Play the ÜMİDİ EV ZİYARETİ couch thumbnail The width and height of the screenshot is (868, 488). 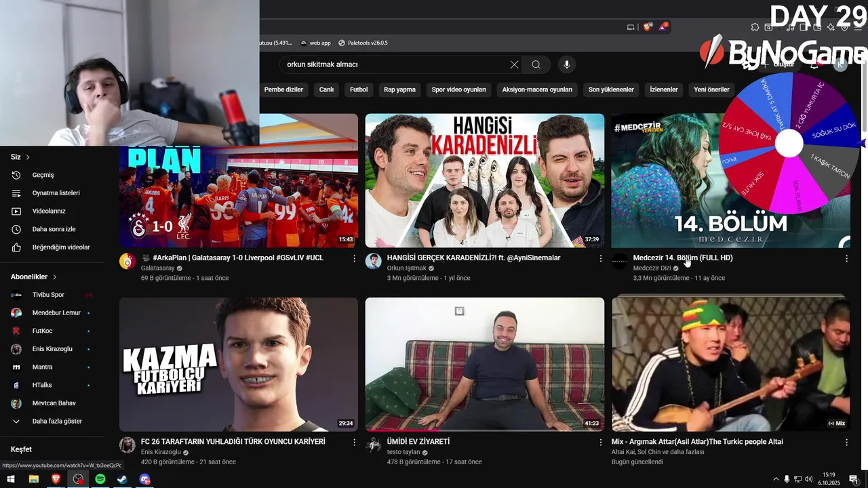485,364
